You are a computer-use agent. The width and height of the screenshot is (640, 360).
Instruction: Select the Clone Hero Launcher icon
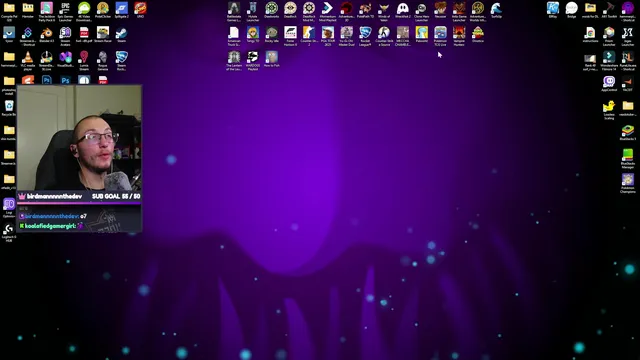point(422,8)
